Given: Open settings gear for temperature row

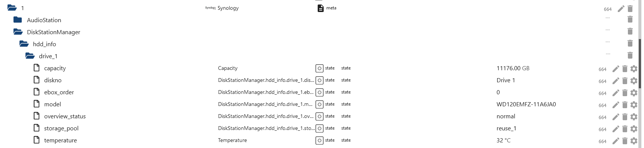Looking at the screenshot, I should [x=634, y=141].
